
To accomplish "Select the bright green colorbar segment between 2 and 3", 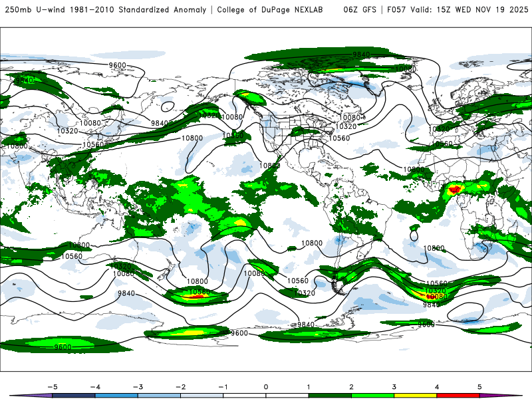I will pyautogui.click(x=373, y=396).
